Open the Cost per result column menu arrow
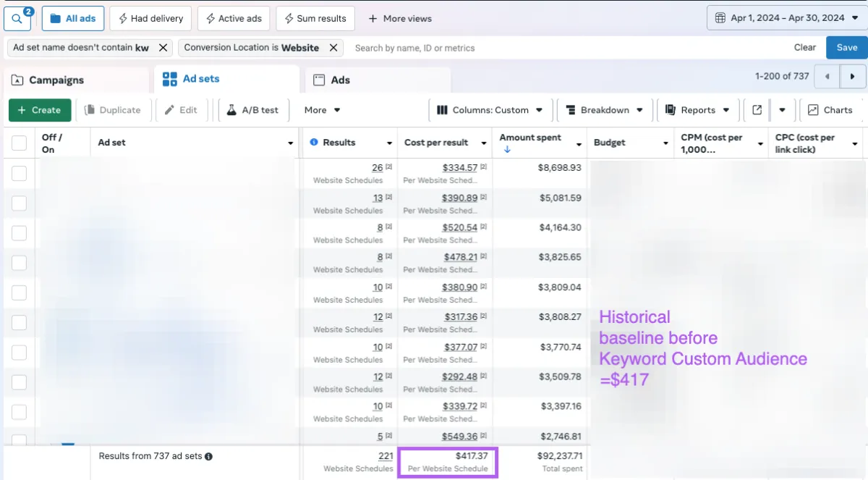The image size is (868, 480). (x=484, y=143)
